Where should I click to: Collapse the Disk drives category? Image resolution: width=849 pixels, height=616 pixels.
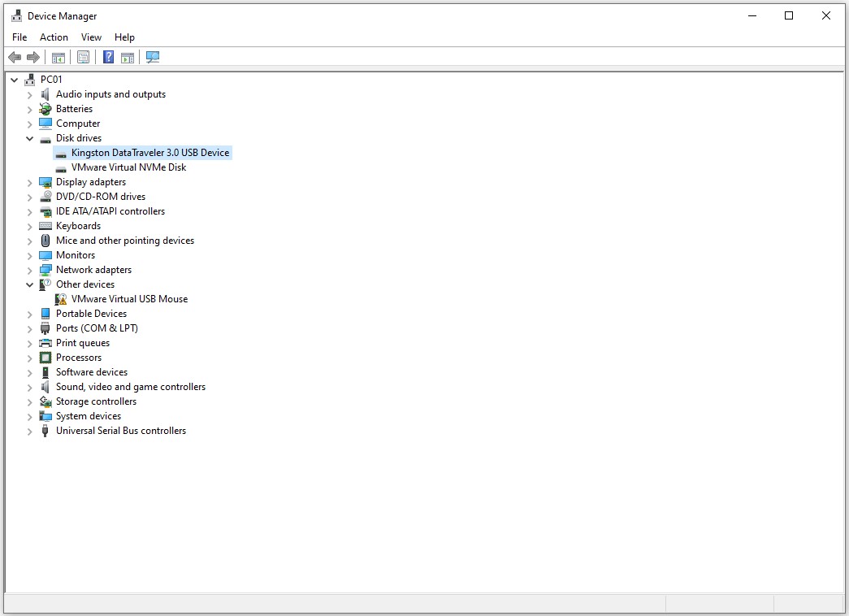click(x=30, y=138)
